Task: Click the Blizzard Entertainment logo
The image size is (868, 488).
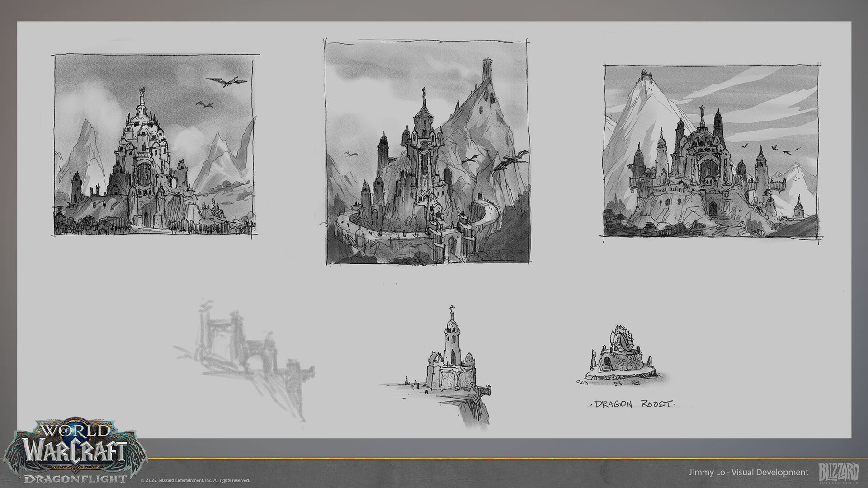Action: (x=839, y=472)
